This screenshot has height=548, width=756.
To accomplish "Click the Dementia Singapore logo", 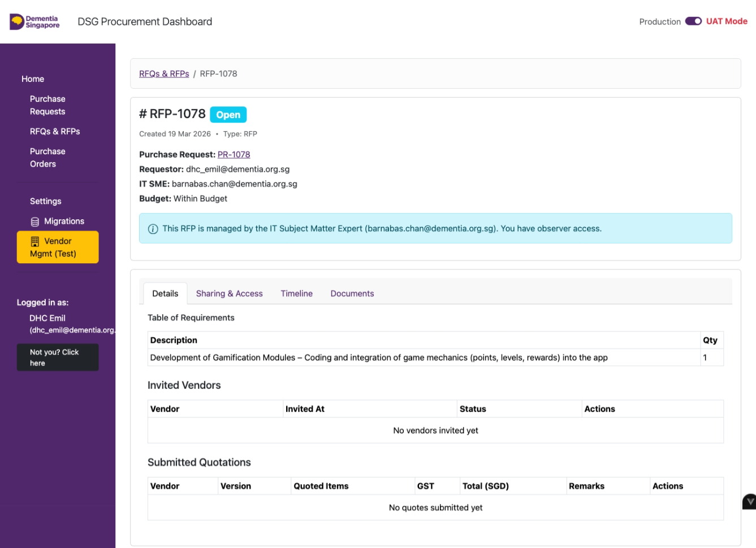I will 35,22.
